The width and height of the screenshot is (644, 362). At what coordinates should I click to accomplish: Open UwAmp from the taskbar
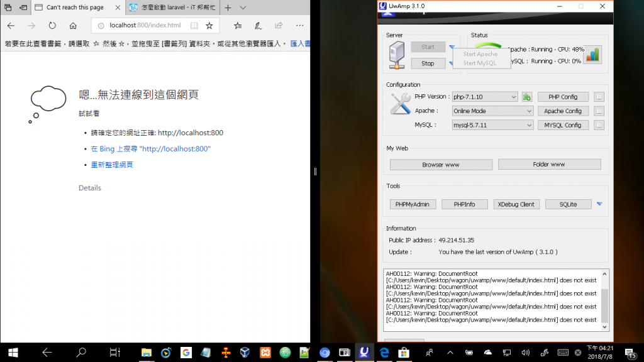coord(364,352)
